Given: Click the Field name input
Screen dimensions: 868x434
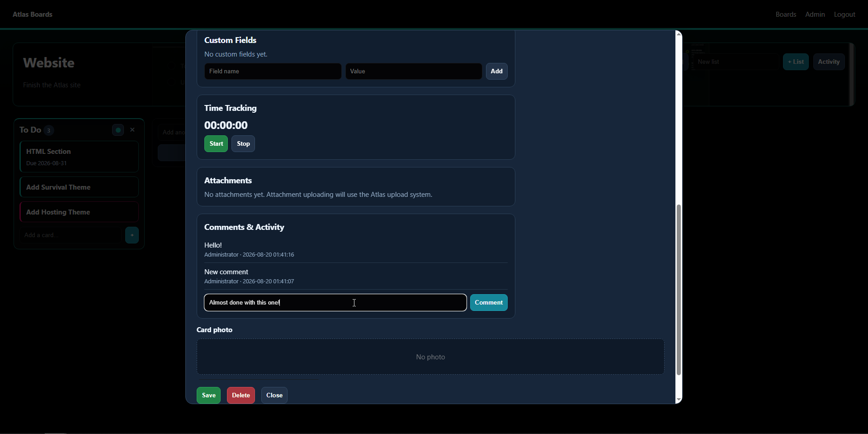Looking at the screenshot, I should [273, 71].
